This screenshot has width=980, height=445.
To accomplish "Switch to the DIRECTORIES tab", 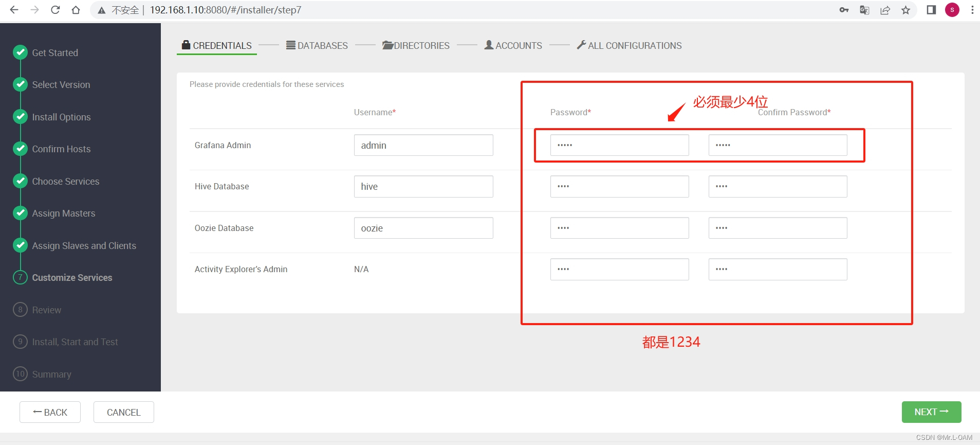I will pos(416,45).
